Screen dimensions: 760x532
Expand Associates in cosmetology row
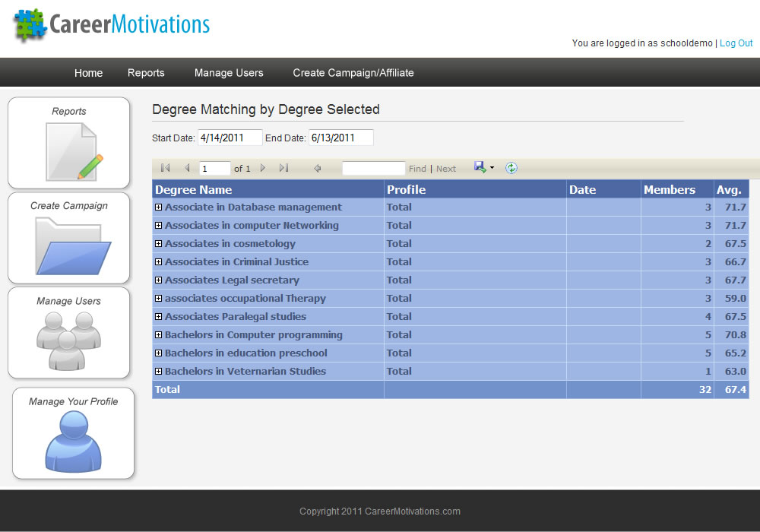click(158, 244)
